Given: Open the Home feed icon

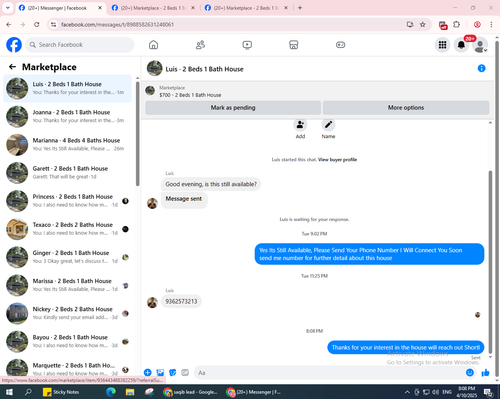Looking at the screenshot, I should pos(153,45).
